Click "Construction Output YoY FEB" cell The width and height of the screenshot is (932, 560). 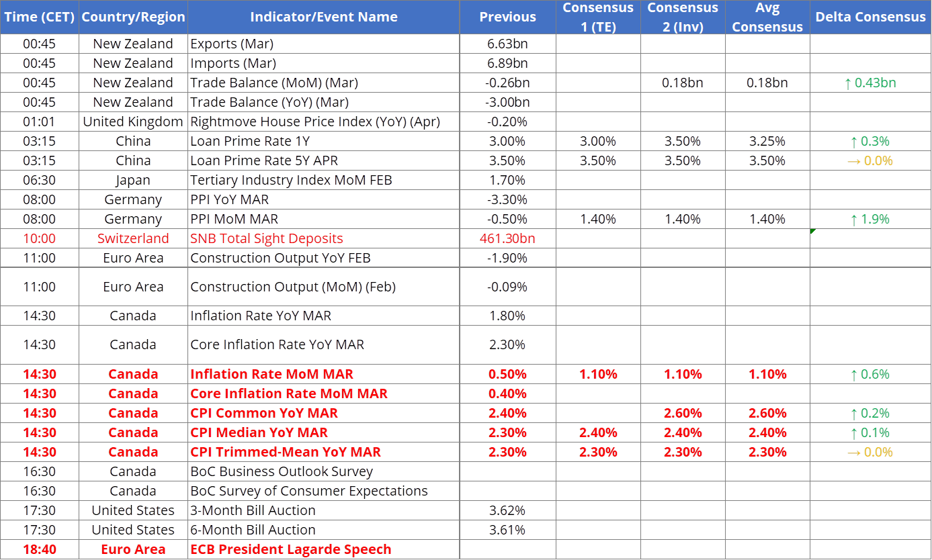click(x=324, y=258)
